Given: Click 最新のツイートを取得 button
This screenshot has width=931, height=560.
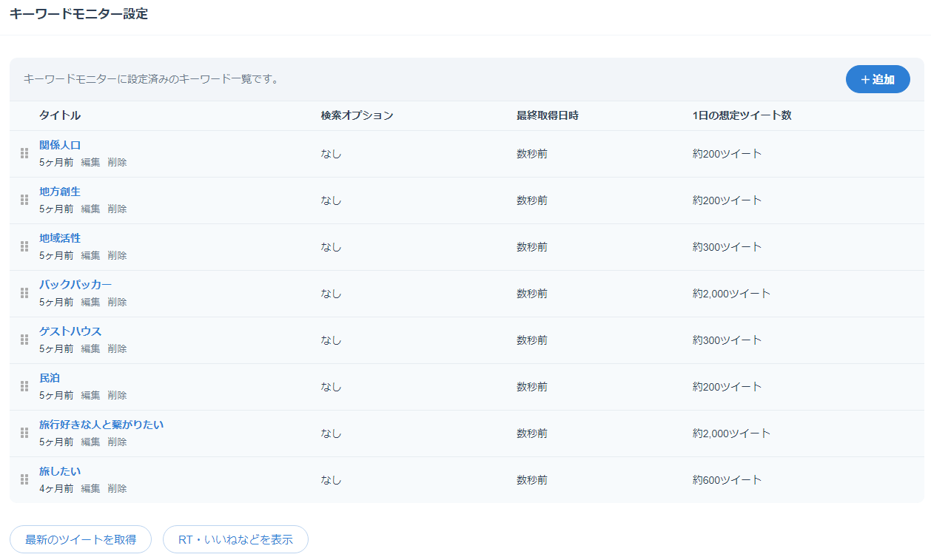Looking at the screenshot, I should coord(81,539).
